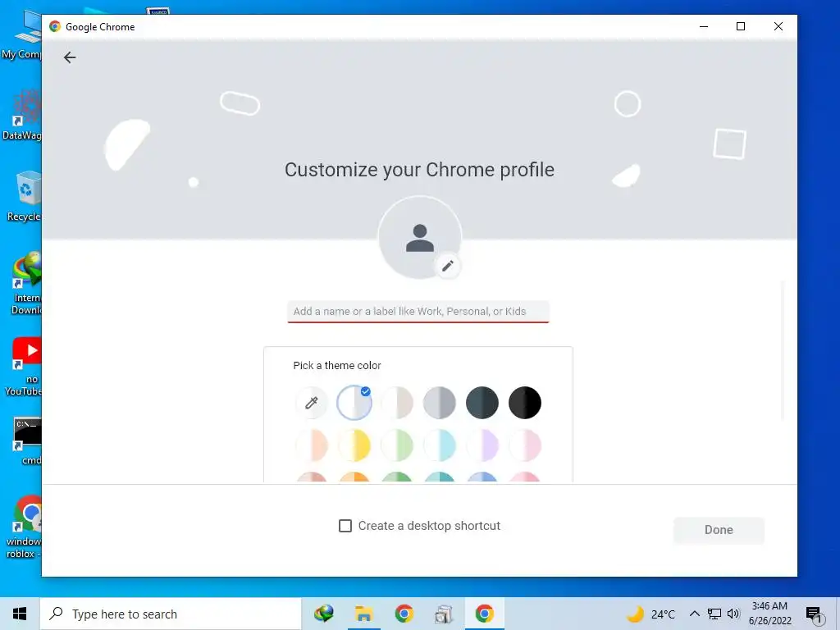Screen dimensions: 840x630
Task: Select the warm beige theme color
Action: [x=397, y=403]
